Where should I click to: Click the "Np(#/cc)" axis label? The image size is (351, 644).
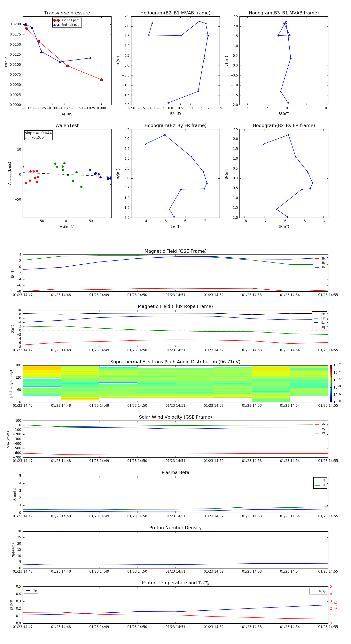(13, 550)
